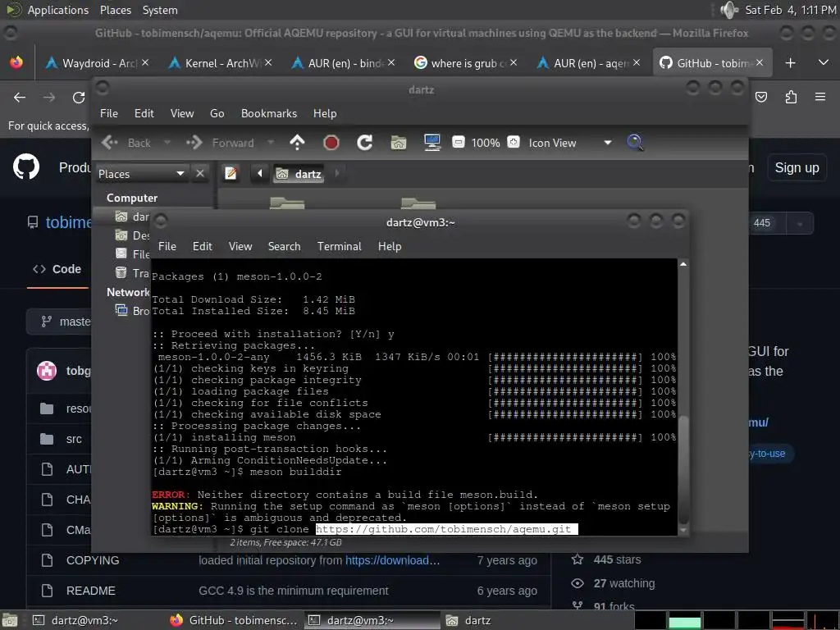Click dartz breadcrumb location button
Viewport: 840px width, 630px height.
click(299, 174)
